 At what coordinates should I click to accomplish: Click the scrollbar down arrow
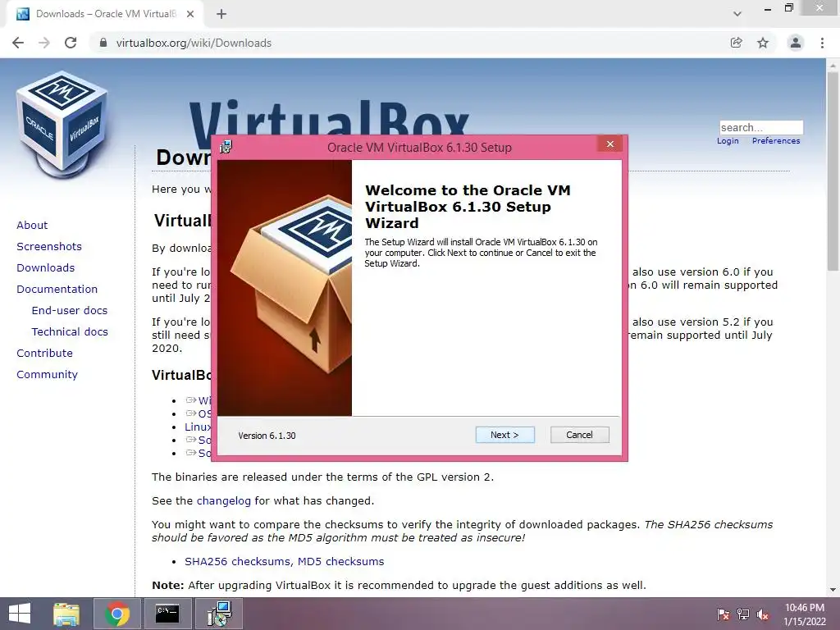(833, 590)
